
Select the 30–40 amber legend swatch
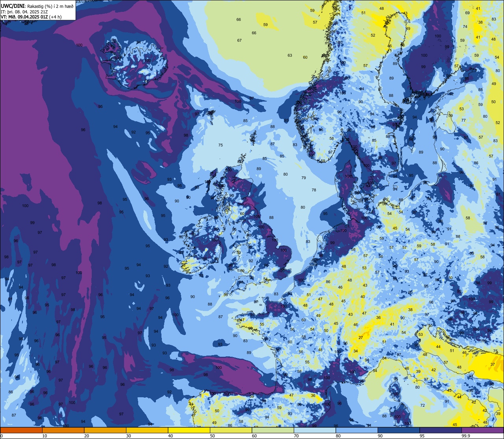(x=147, y=430)
